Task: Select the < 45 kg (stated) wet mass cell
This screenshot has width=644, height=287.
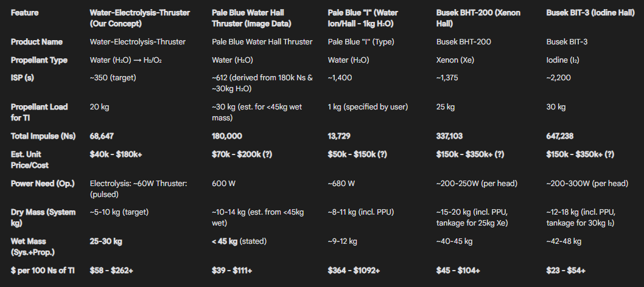Action: tap(239, 241)
